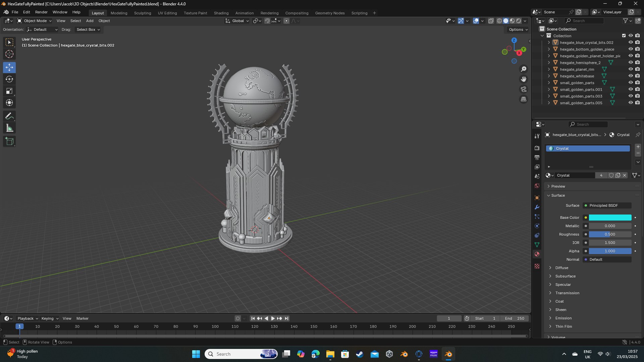
Task: Add a material slot with plus button
Action: click(x=638, y=147)
